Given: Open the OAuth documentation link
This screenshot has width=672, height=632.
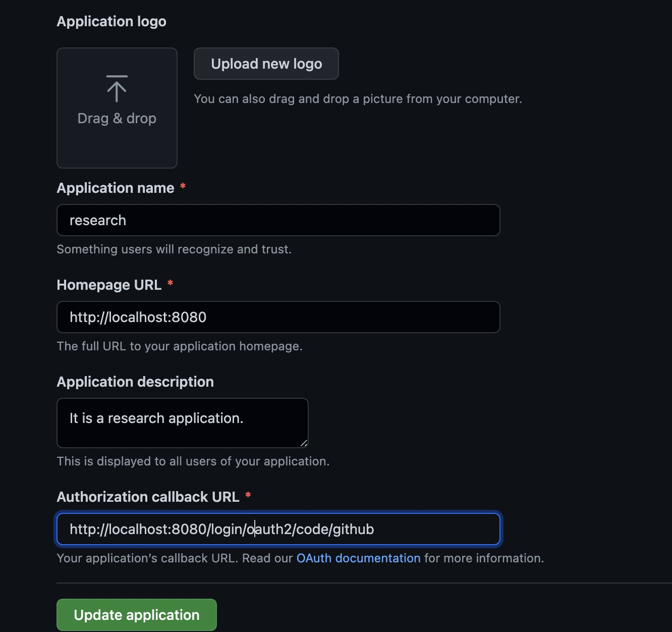Looking at the screenshot, I should (x=358, y=558).
